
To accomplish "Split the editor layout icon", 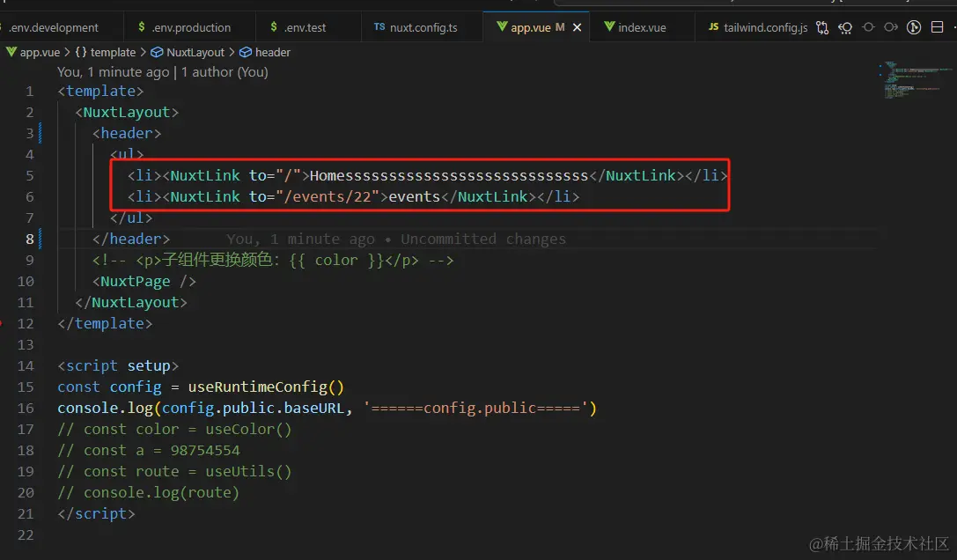I will point(937,27).
